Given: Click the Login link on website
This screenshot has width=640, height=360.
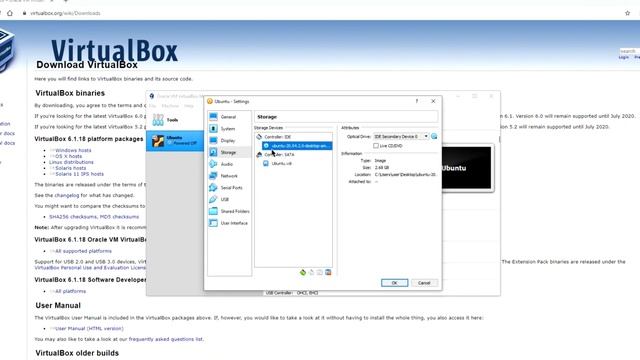Looking at the screenshot, I should (x=624, y=58).
